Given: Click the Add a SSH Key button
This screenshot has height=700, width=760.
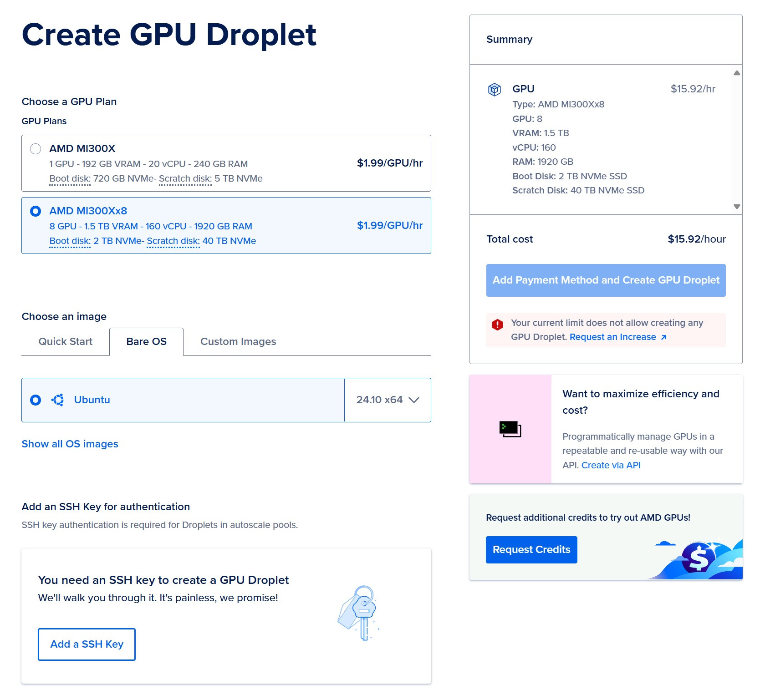Looking at the screenshot, I should point(87,644).
